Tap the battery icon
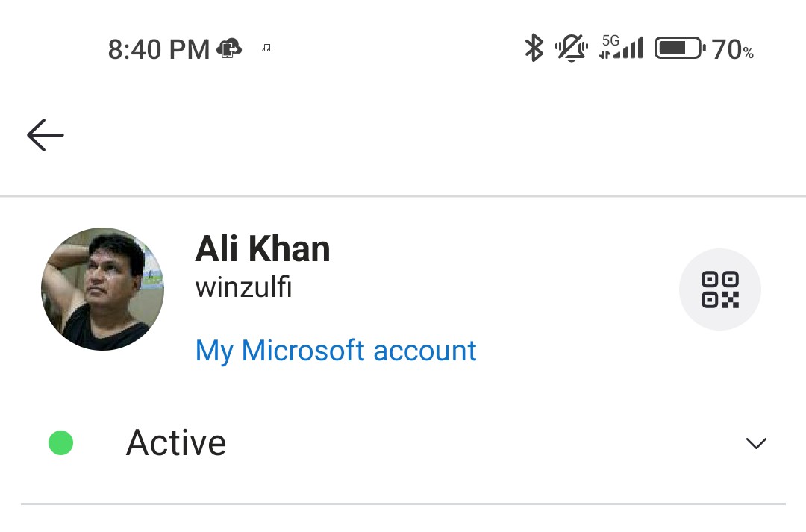This screenshot has height=532, width=806. pyautogui.click(x=680, y=48)
